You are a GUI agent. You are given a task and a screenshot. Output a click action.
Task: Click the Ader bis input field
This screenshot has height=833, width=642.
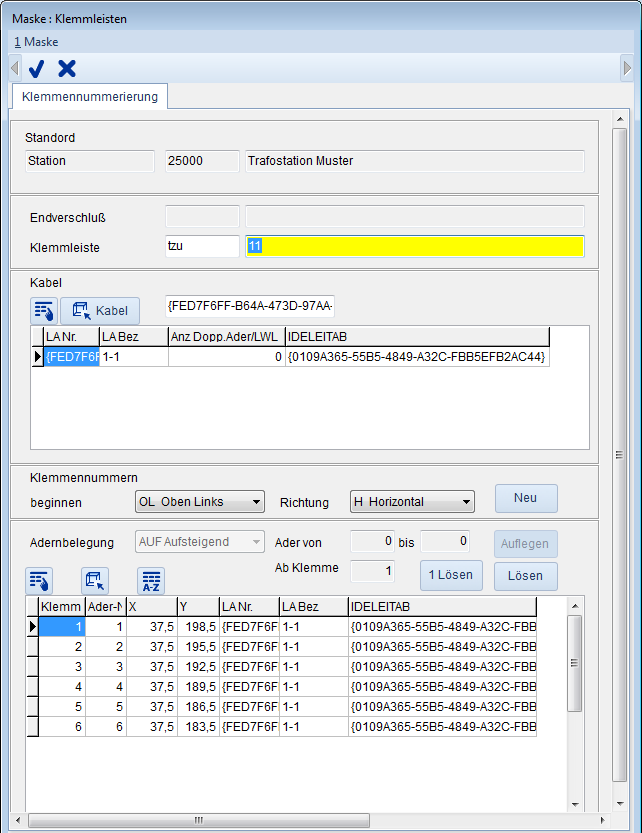point(445,541)
